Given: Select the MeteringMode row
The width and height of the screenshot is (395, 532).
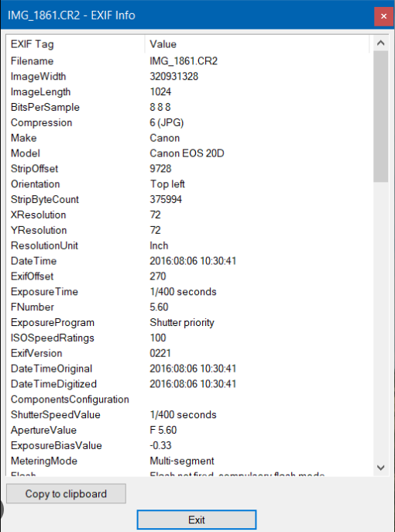Looking at the screenshot, I should click(x=188, y=461).
